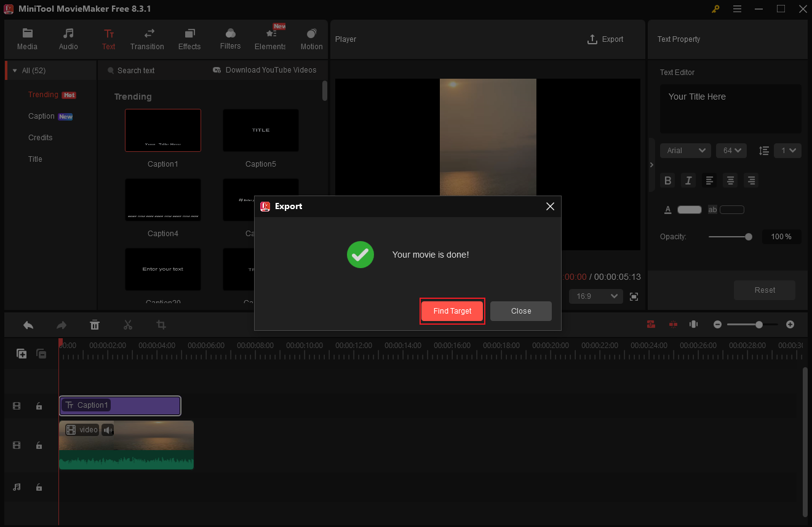Select the Caption5 text template thumbnail
The height and width of the screenshot is (527, 812).
260,130
